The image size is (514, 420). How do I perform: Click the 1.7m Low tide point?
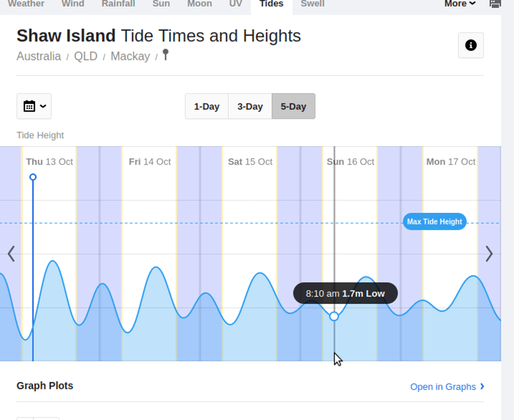pos(334,316)
